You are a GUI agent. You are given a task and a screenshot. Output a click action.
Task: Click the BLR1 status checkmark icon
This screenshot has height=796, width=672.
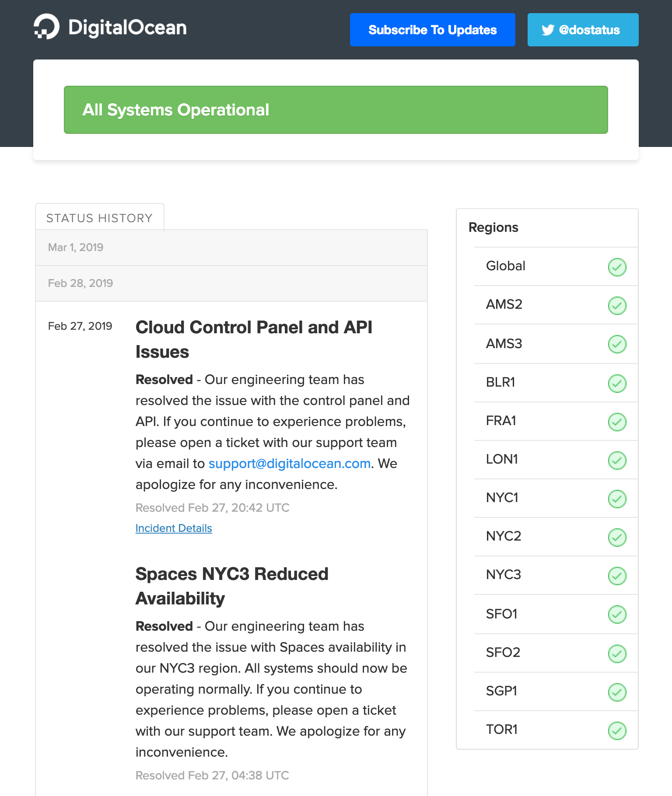click(x=617, y=383)
